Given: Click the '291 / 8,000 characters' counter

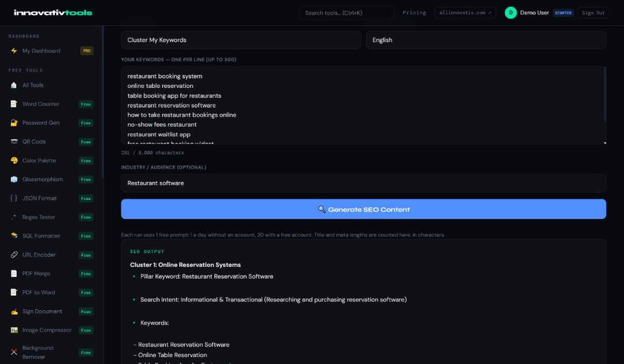Looking at the screenshot, I should [x=152, y=153].
